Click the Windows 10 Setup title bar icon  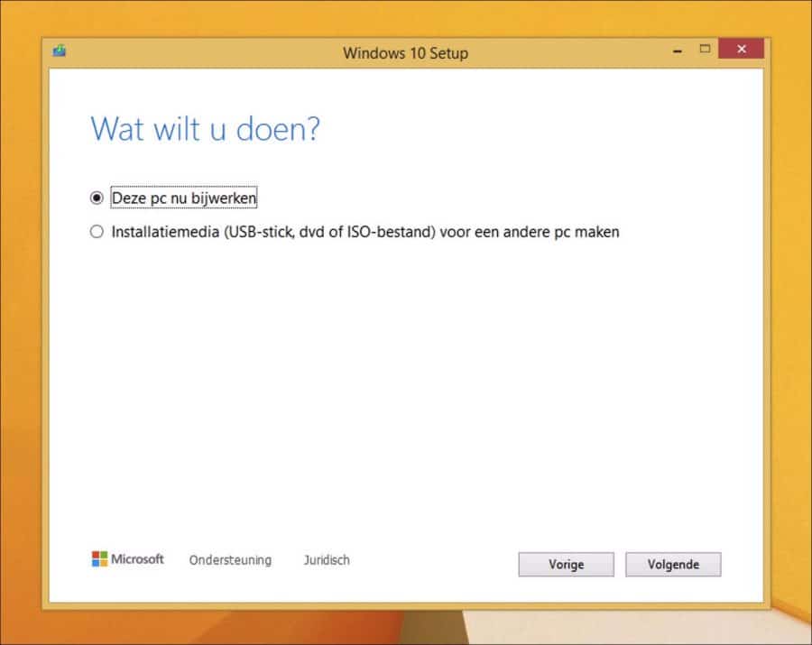(59, 51)
